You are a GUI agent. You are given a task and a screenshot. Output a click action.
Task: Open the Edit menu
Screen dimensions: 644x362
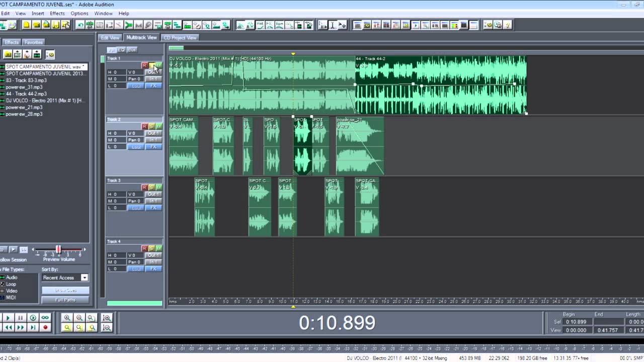(x=5, y=13)
